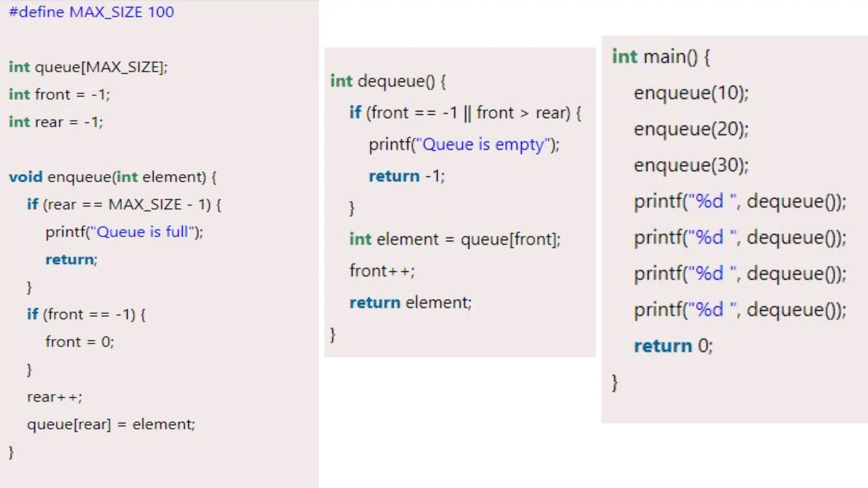The image size is (868, 488).
Task: Select the int front = -1 line
Action: tap(59, 94)
